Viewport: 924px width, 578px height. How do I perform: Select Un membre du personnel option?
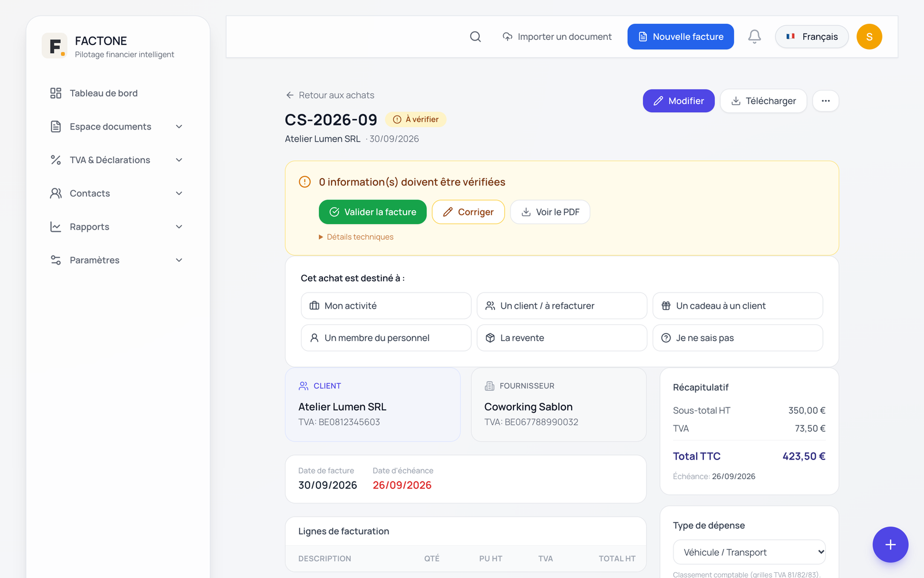click(x=386, y=338)
